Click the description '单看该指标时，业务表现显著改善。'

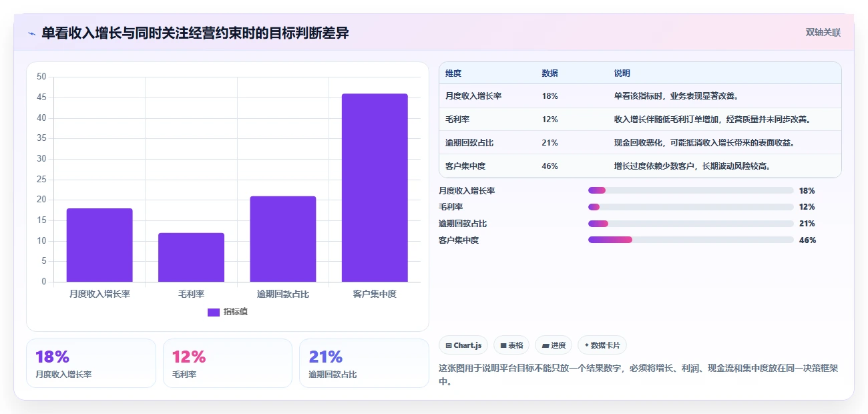coord(676,96)
